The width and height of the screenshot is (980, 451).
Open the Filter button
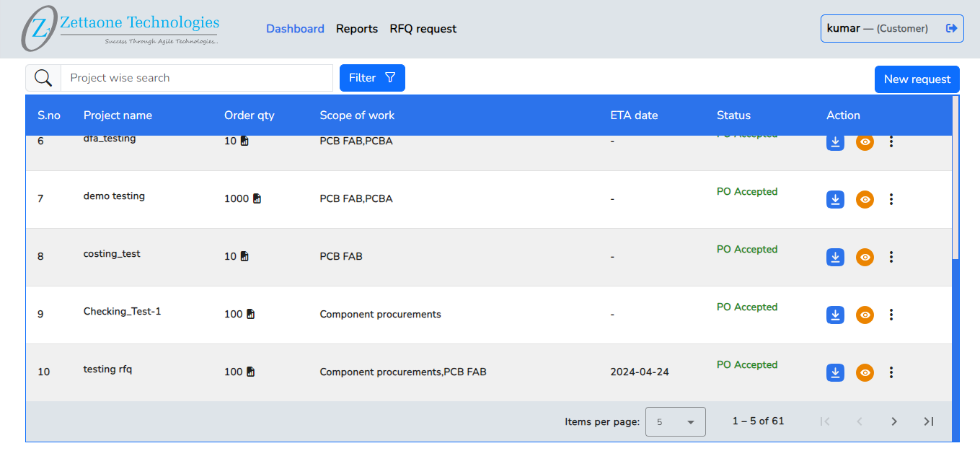(372, 78)
